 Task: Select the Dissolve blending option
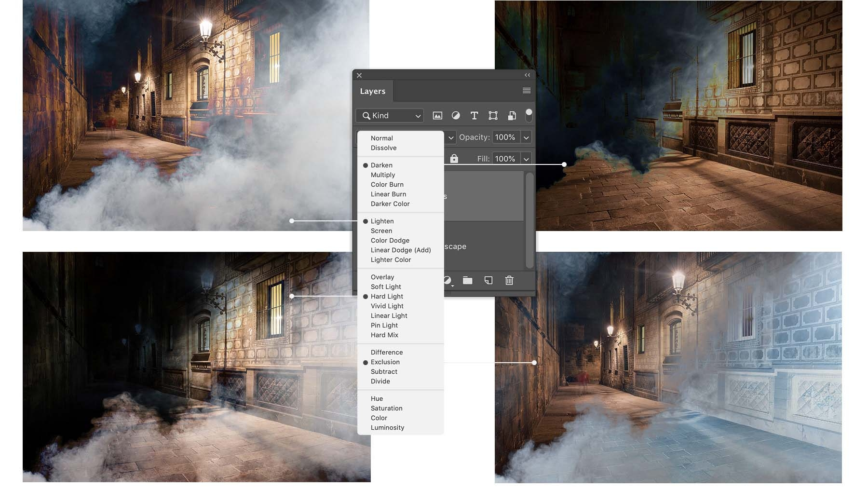[383, 148]
